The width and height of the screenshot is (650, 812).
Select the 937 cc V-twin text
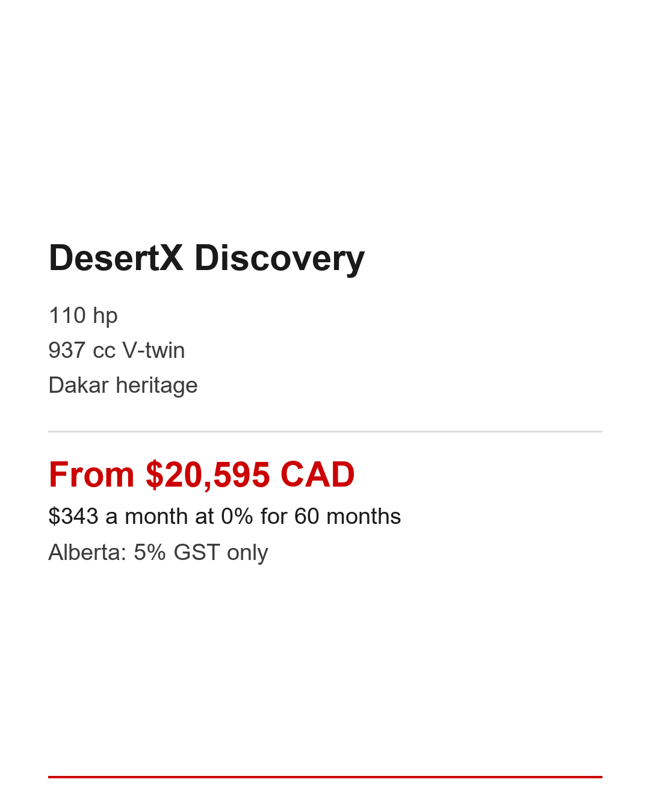116,351
